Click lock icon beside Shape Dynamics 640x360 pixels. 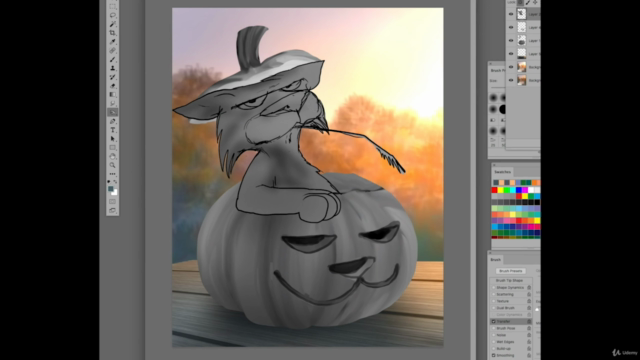[529, 288]
